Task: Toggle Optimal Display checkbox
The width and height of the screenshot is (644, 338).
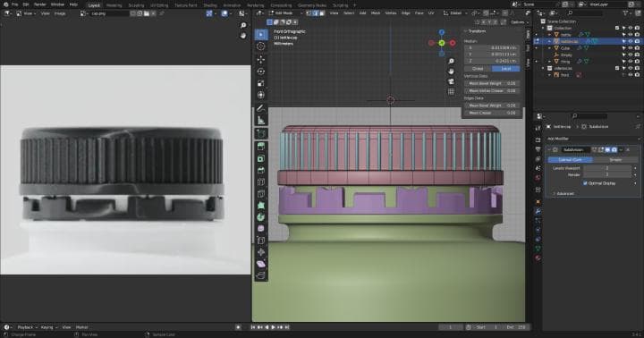Action: (x=585, y=183)
